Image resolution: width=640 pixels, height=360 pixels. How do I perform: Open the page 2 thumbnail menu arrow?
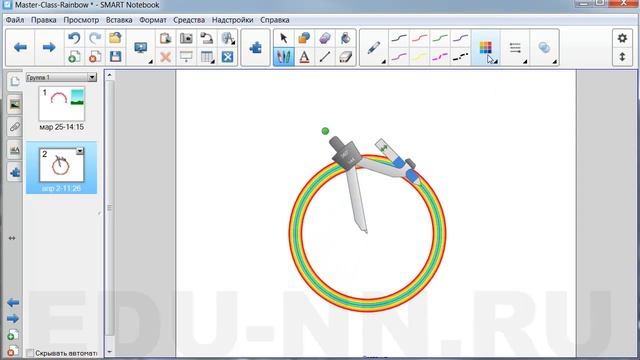[x=80, y=151]
